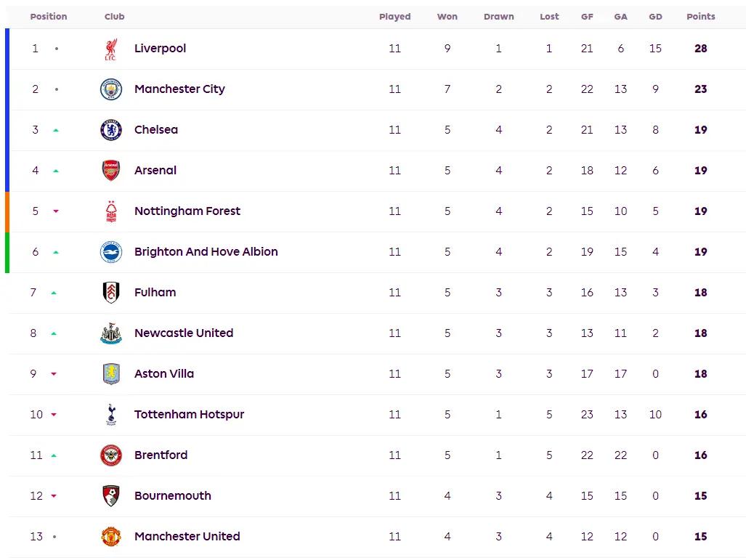
Task: Click the down arrow next to Aston Villa rank
Action: coord(54,374)
